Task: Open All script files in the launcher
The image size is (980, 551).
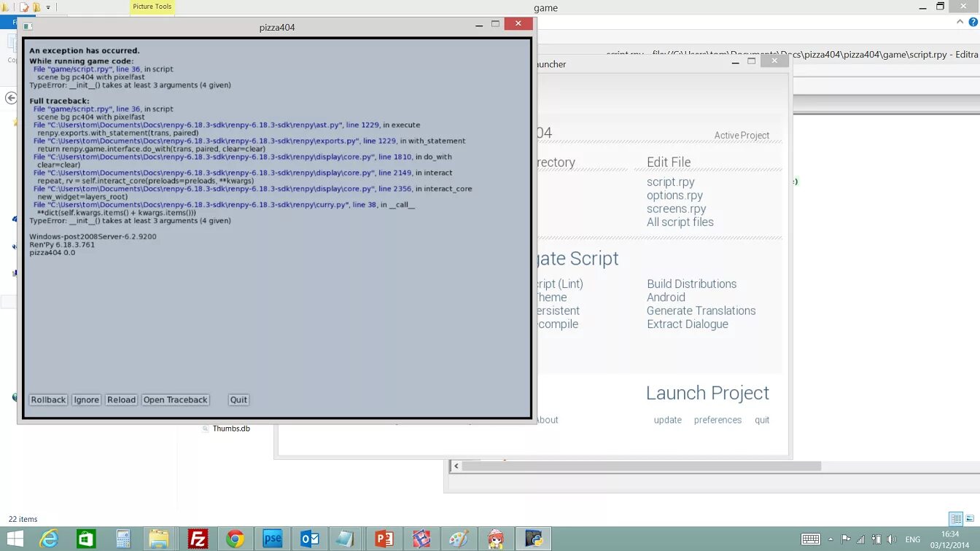Action: click(x=680, y=222)
